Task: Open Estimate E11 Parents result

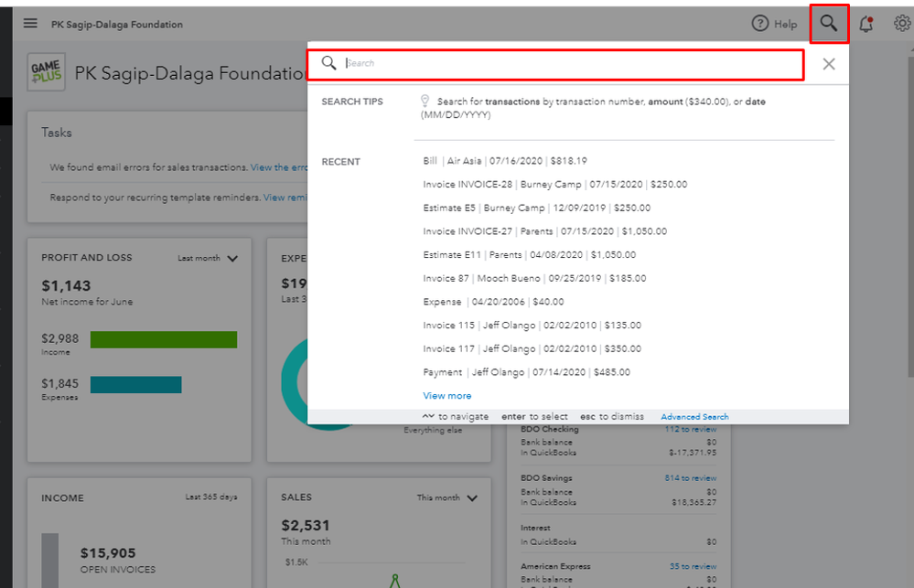Action: pos(530,254)
